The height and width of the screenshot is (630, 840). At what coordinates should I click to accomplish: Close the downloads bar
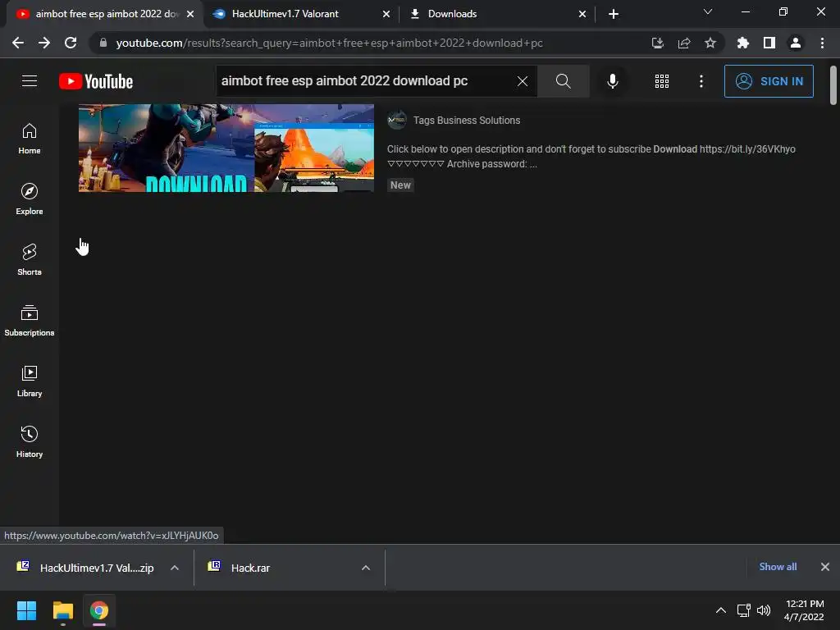(824, 566)
